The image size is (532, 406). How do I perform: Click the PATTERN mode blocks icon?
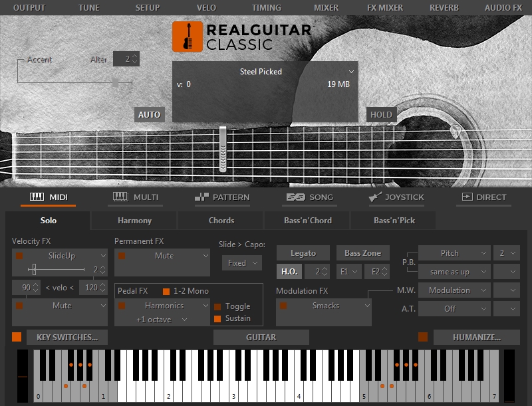coord(201,197)
